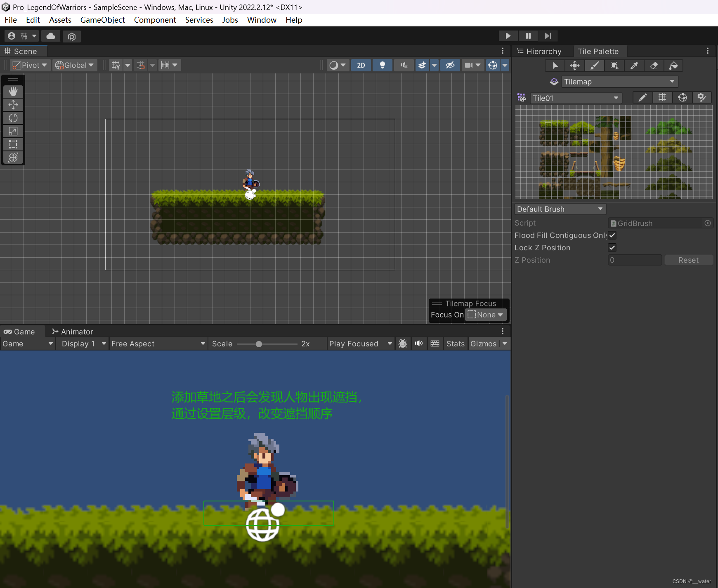
Task: Click the Game view vertical scrollbar
Action: [x=507, y=462]
